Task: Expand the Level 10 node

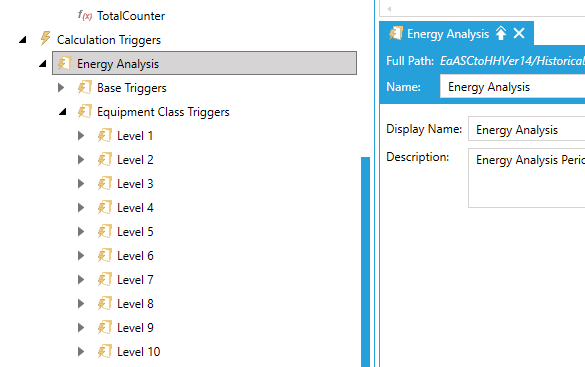Action: [81, 351]
